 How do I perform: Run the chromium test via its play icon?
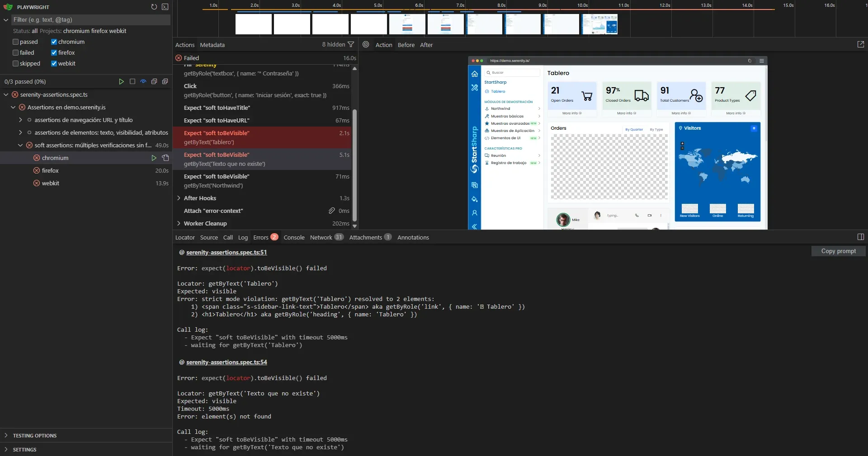pyautogui.click(x=154, y=158)
